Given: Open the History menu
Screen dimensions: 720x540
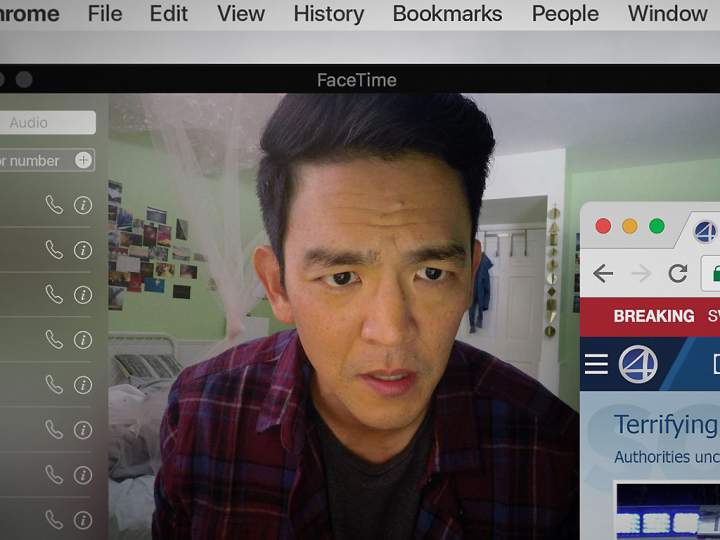Looking at the screenshot, I should click(329, 14).
